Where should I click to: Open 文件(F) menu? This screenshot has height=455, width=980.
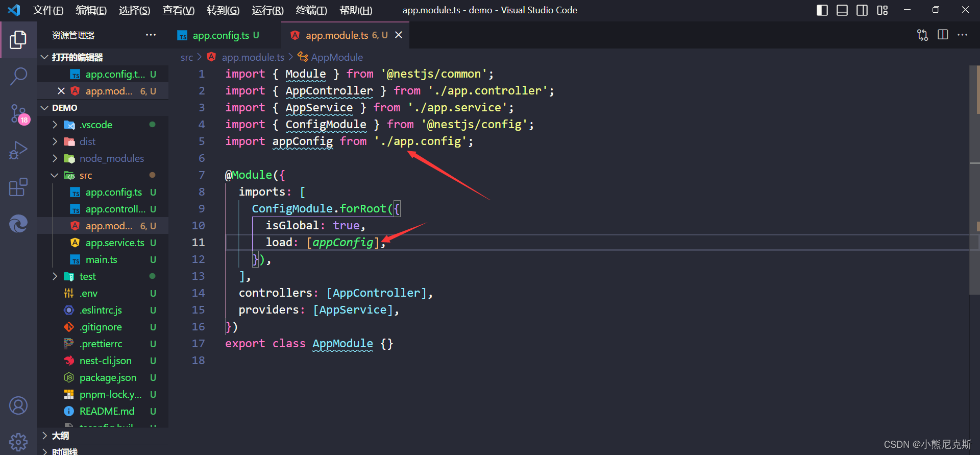[48, 10]
